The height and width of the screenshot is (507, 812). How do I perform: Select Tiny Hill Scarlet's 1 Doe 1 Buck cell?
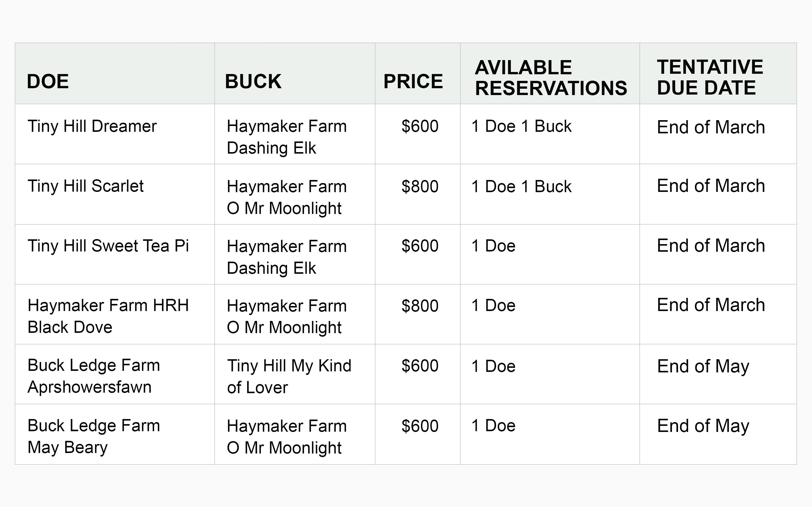coord(521,186)
